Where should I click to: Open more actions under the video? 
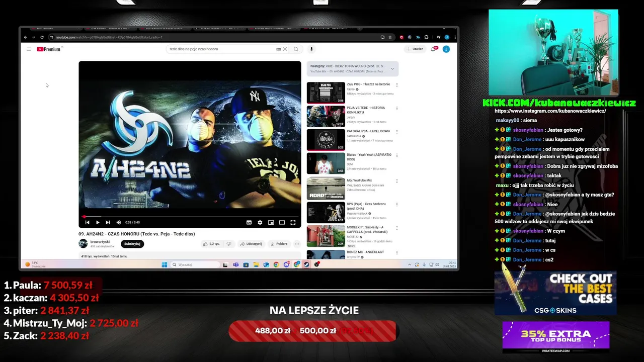[297, 244]
